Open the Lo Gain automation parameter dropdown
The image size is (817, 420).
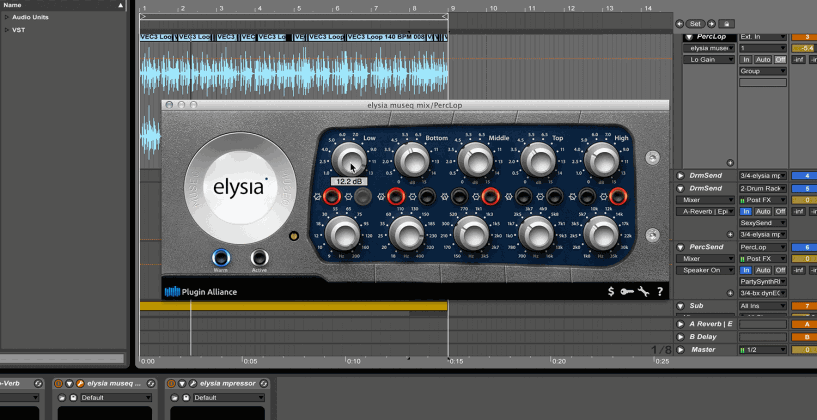(709, 59)
